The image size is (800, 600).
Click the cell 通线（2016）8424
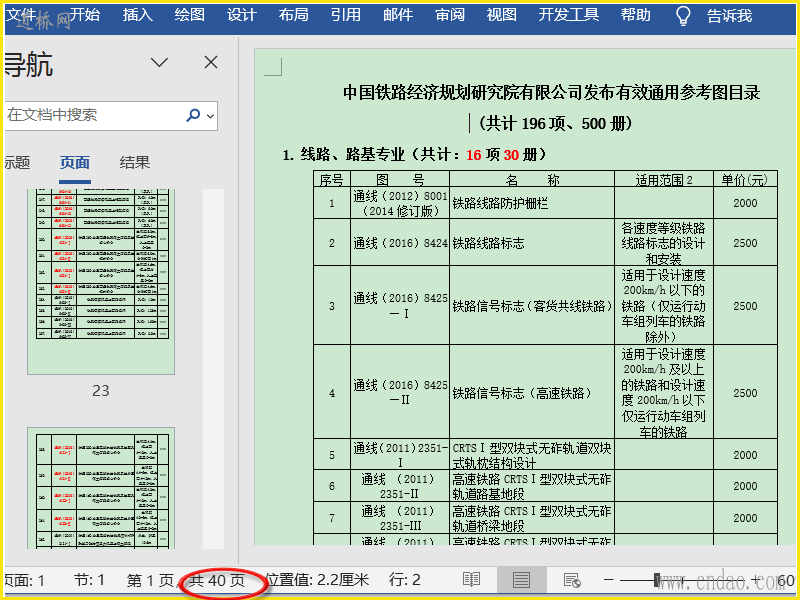pos(400,243)
